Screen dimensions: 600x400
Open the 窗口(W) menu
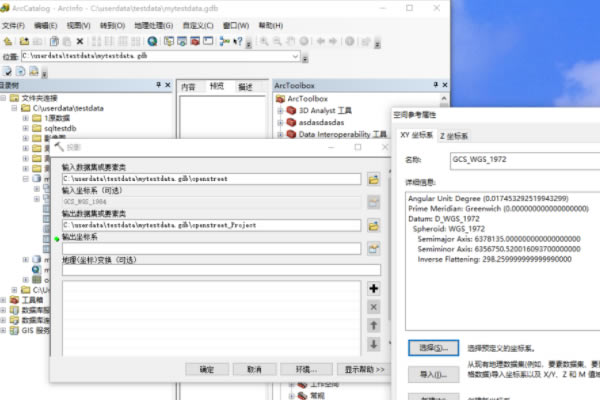pos(236,26)
